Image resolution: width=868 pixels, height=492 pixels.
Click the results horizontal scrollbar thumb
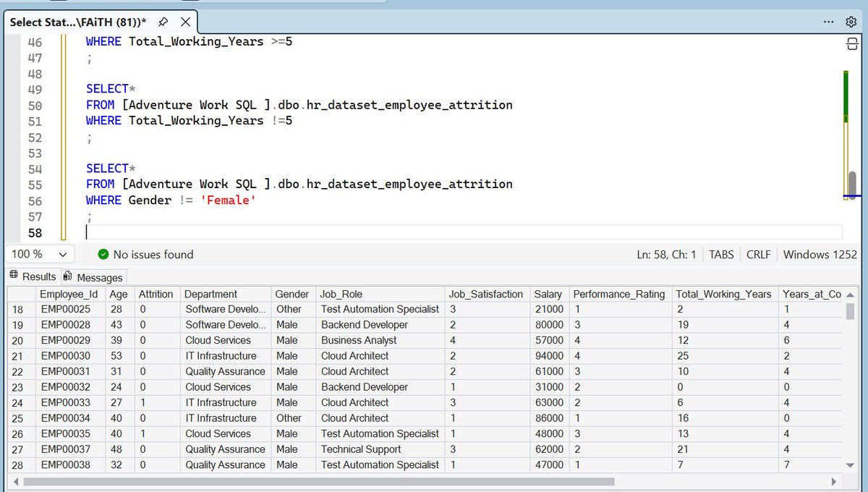click(319, 481)
